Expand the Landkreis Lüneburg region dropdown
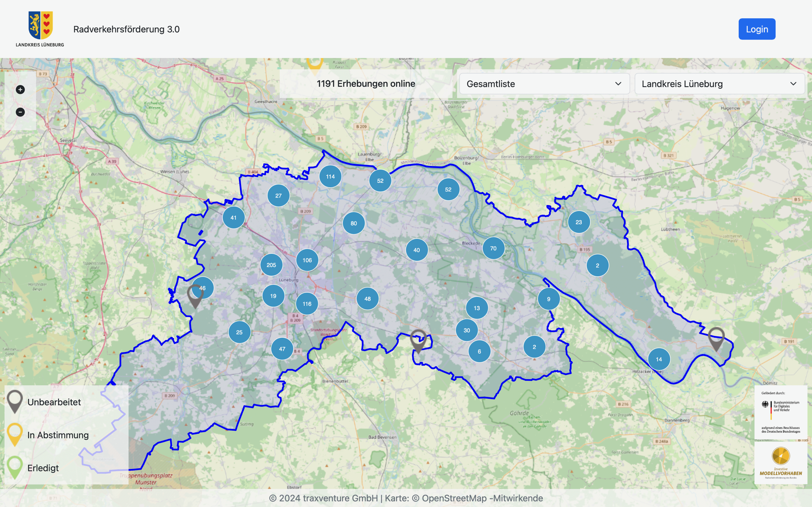Screen dimensions: 812x507 click(719, 84)
